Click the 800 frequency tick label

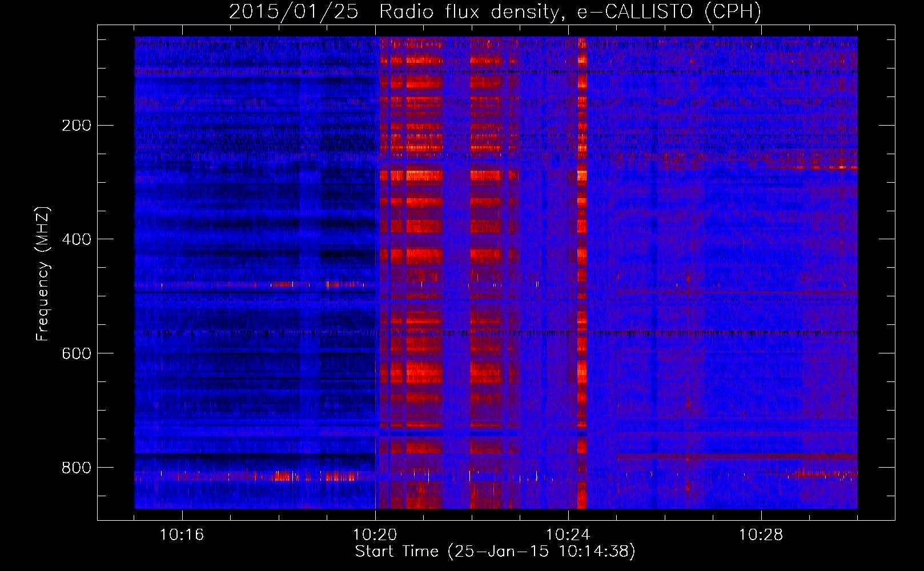77,468
